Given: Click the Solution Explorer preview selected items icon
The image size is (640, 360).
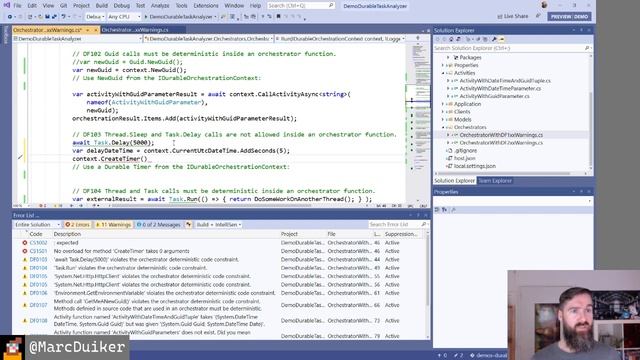Looking at the screenshot, I should click(502, 39).
